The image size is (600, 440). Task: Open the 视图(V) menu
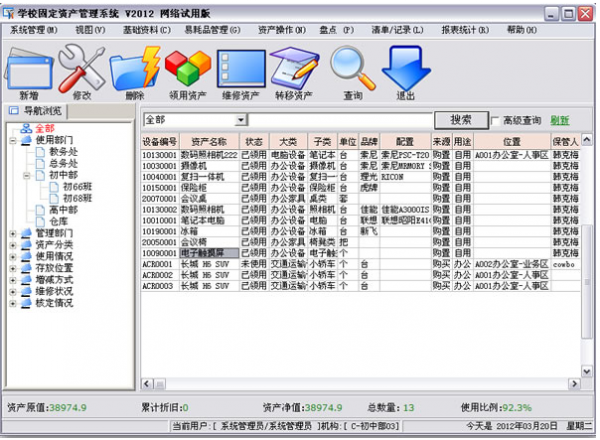coord(90,30)
